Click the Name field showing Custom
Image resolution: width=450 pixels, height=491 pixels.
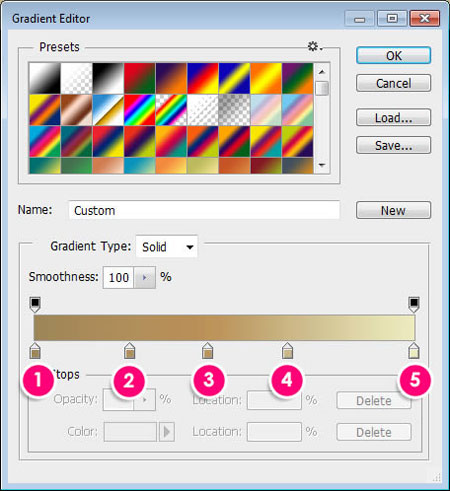(x=204, y=210)
